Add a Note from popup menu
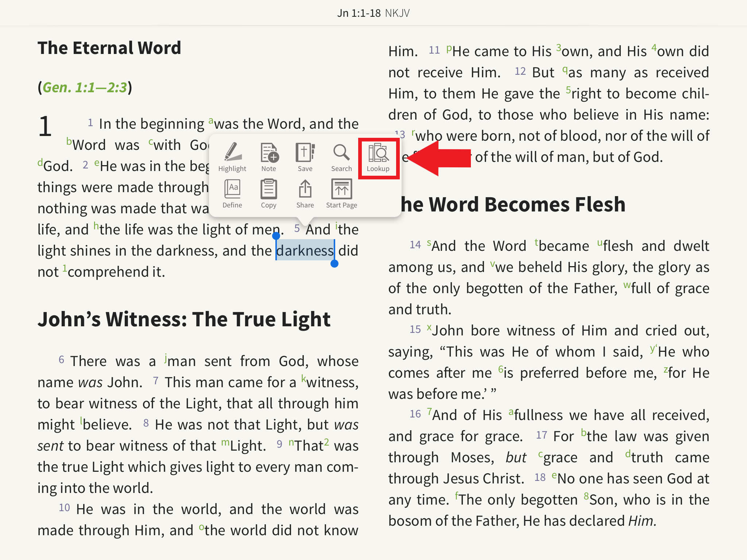Image resolution: width=747 pixels, height=560 pixels. [269, 157]
